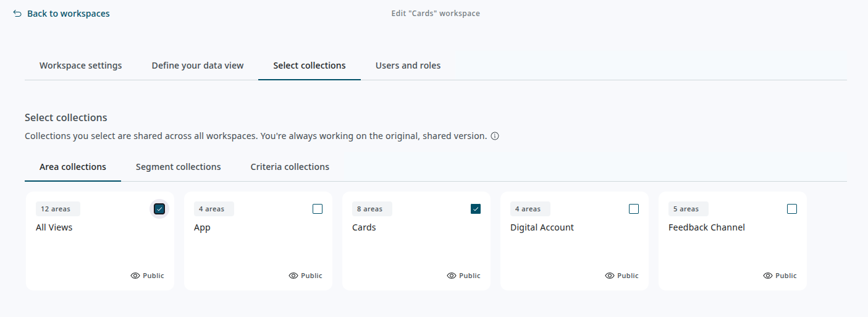Click the Back to workspaces link

tap(68, 14)
